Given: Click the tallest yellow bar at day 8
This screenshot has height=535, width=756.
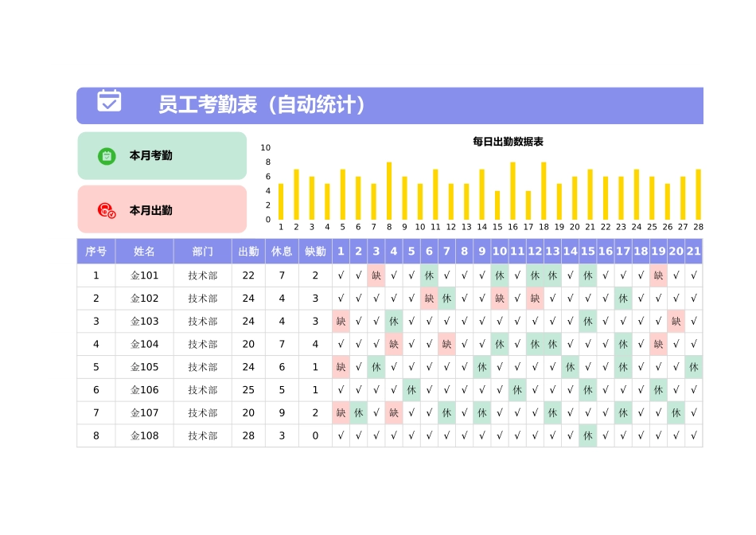Looking at the screenshot, I should [x=388, y=189].
